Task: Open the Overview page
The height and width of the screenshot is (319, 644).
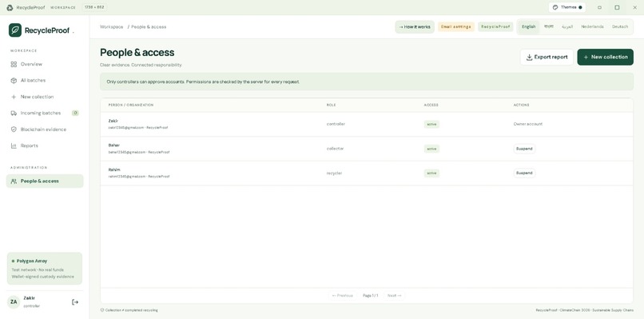Action: pos(45,64)
